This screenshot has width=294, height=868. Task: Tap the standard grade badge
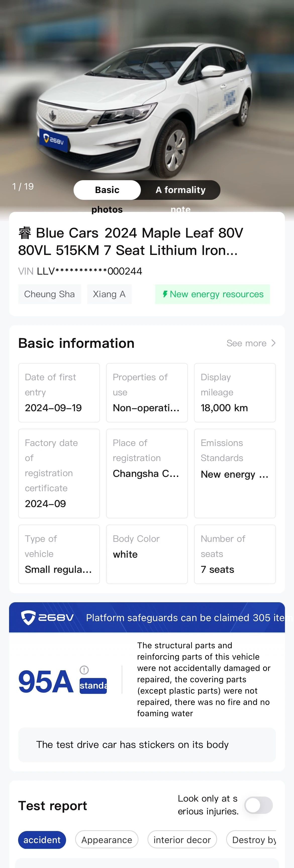[x=93, y=686]
